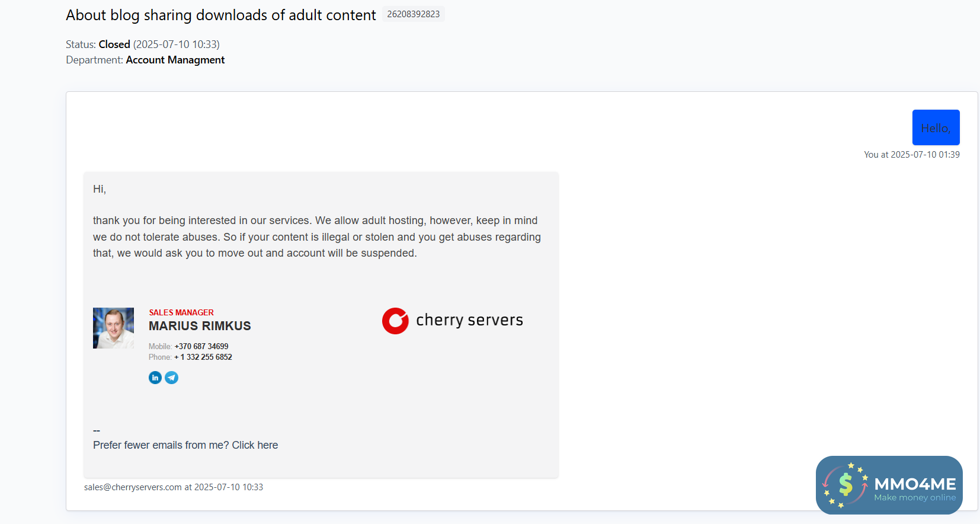Open the LinkedIn profile icon

[155, 378]
